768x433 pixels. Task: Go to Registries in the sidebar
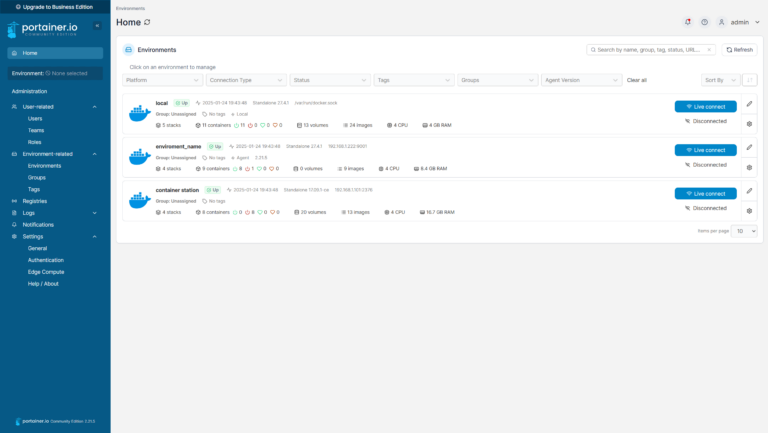[x=35, y=201]
